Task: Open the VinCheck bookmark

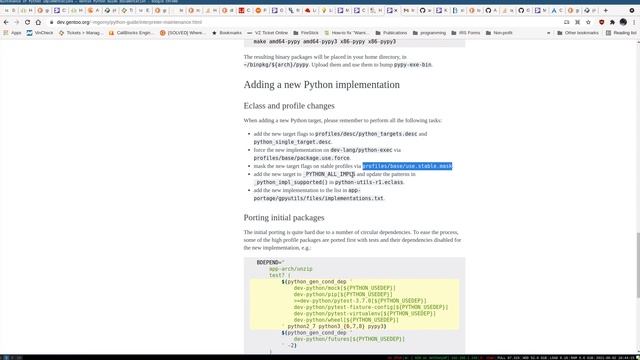Action: (x=40, y=33)
